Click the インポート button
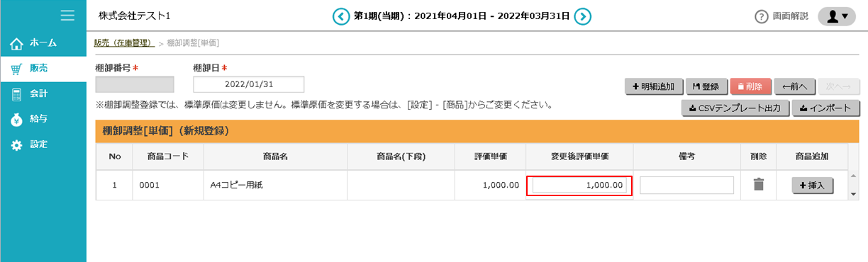 [825, 108]
